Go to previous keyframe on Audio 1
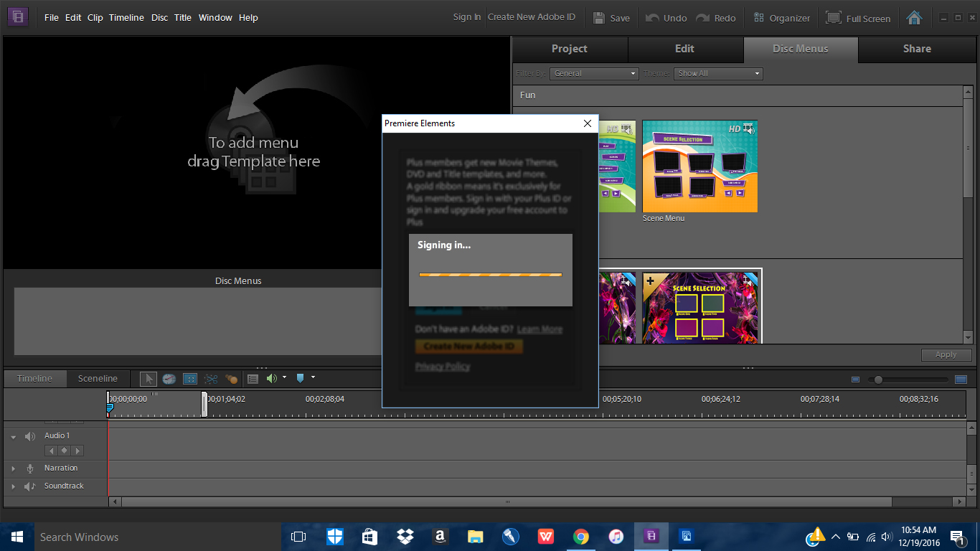Screen dimensions: 980x551 coord(51,451)
